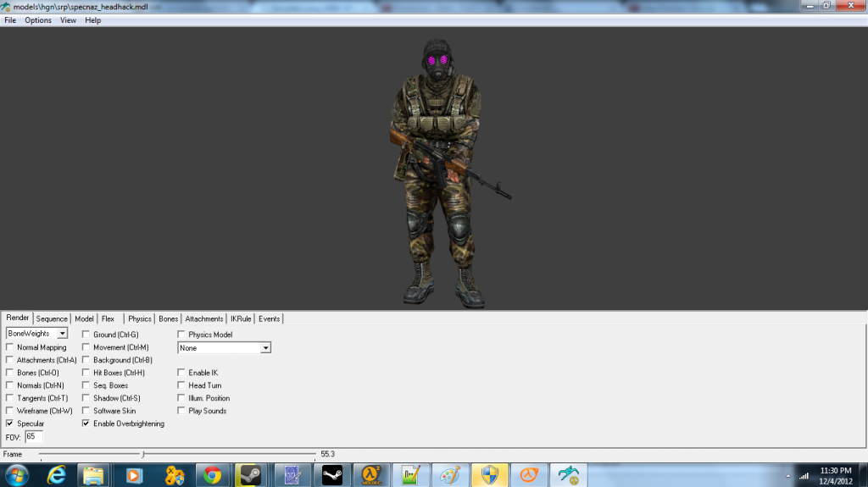Open the None dropdown under Physics Model

click(x=224, y=348)
